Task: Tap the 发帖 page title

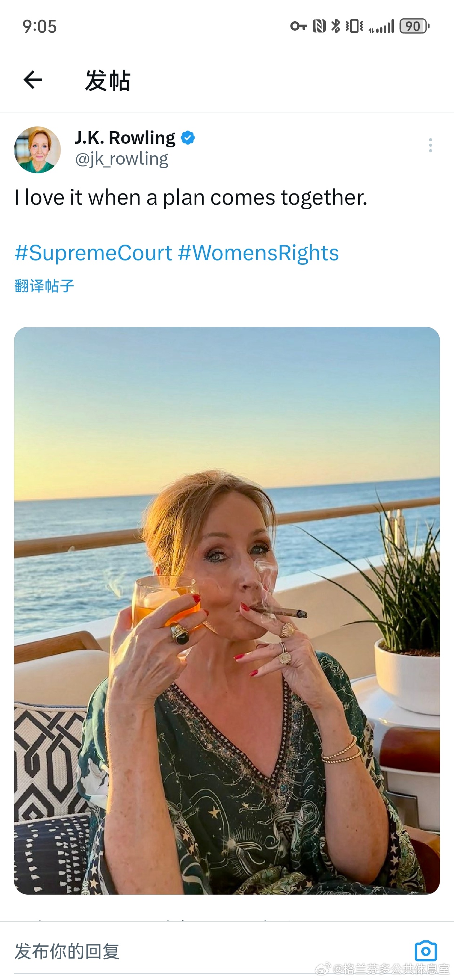Action: pos(108,81)
